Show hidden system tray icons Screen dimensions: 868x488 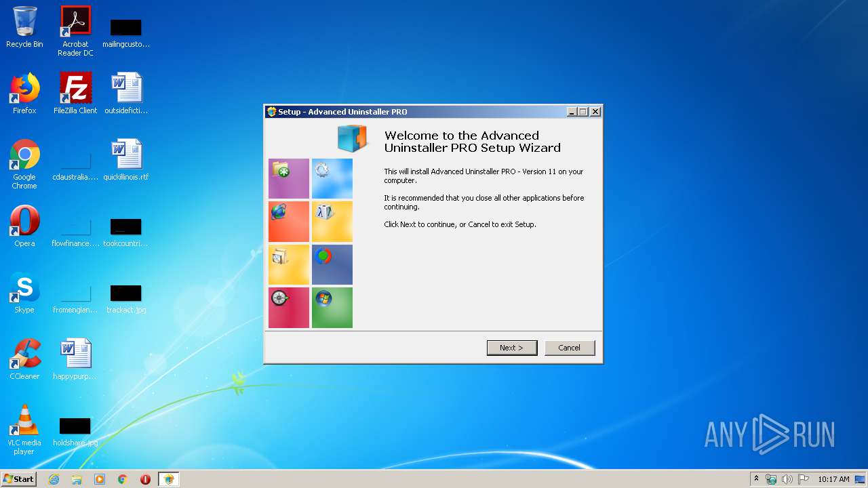[x=757, y=479]
